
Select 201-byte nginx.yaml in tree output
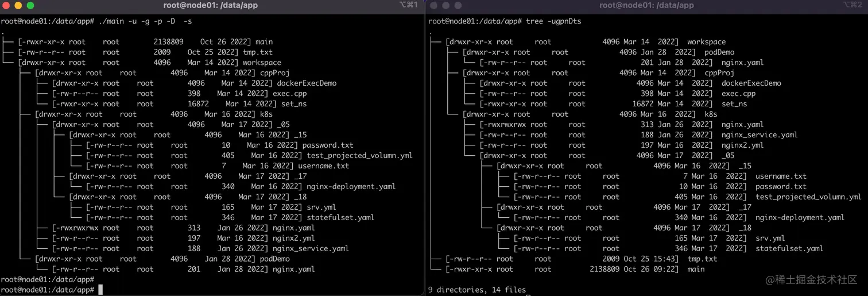[x=742, y=63]
